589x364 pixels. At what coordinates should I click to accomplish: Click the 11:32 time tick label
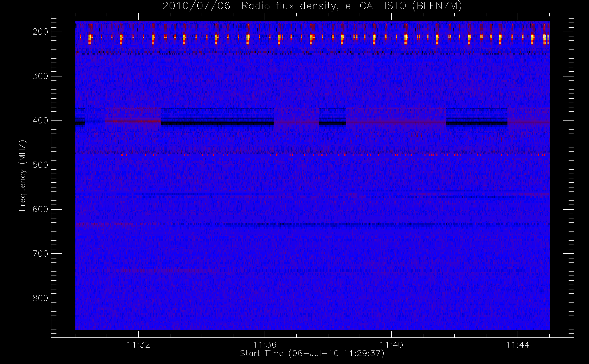coord(138,345)
